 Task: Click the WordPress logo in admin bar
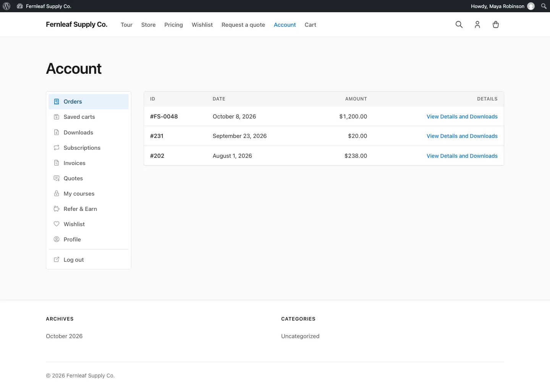(x=6, y=6)
